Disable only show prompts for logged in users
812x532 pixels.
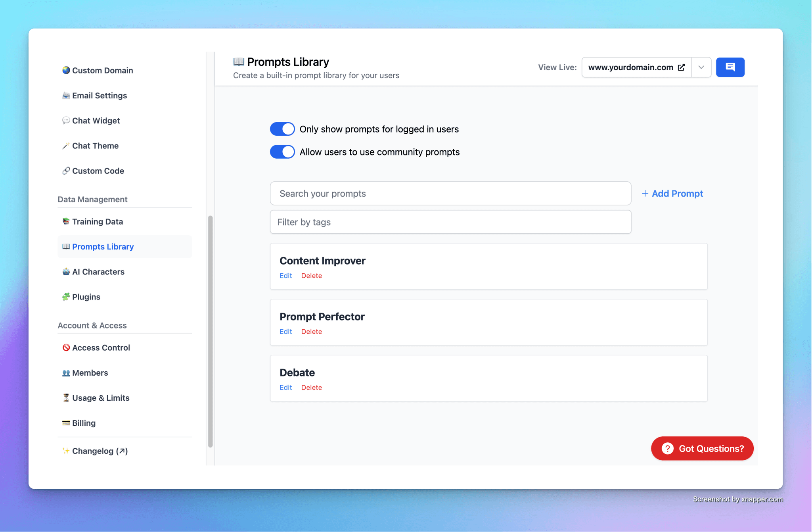[282, 129]
